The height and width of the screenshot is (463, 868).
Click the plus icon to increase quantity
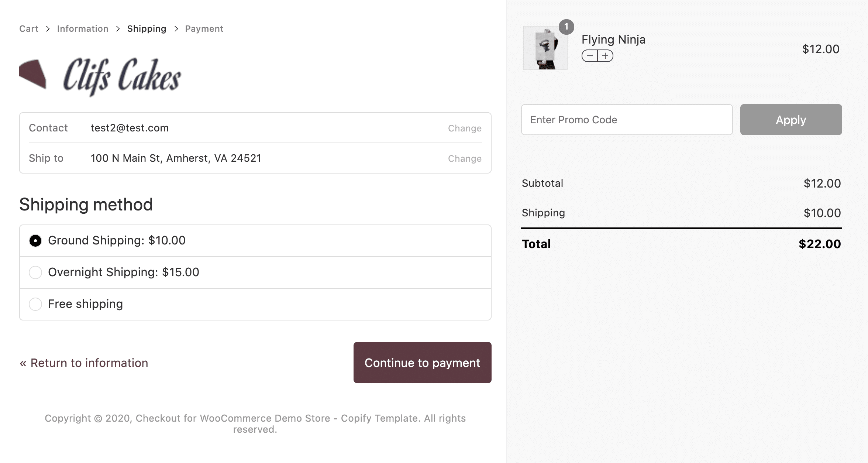click(605, 56)
